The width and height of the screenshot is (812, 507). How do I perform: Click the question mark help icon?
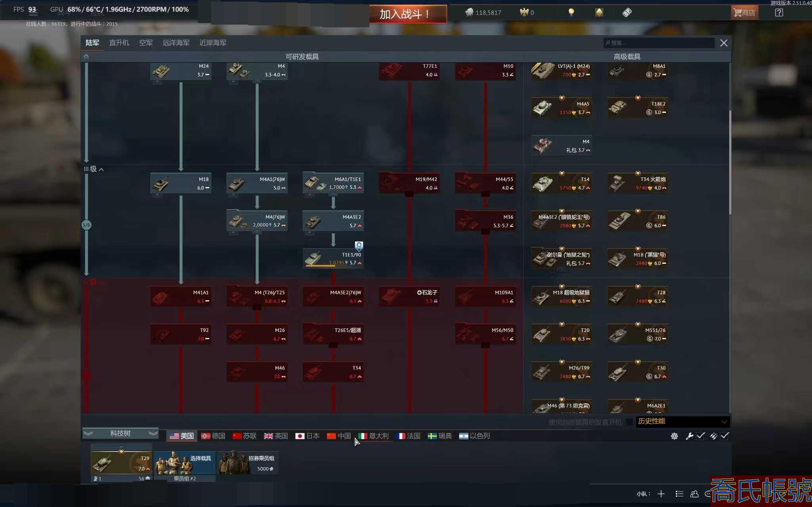click(x=779, y=13)
